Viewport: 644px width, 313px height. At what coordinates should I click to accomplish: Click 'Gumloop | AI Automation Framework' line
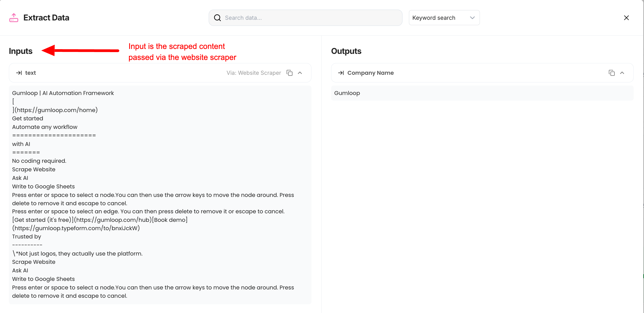(x=63, y=93)
